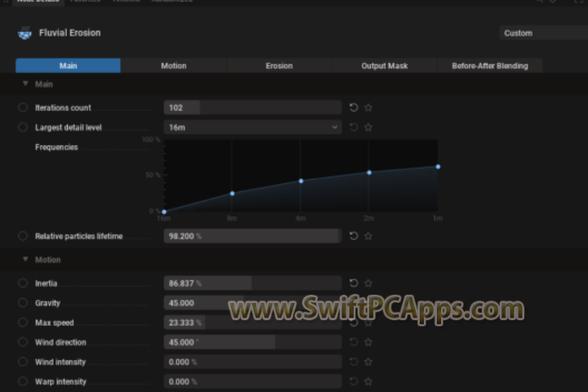Image resolution: width=588 pixels, height=392 pixels.
Task: Favorite the Wind intensity parameter
Action: point(368,362)
